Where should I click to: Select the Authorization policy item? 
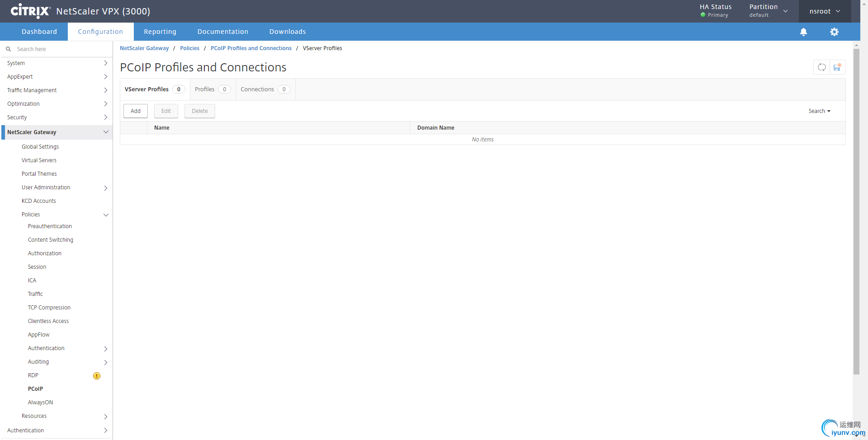pyautogui.click(x=45, y=253)
